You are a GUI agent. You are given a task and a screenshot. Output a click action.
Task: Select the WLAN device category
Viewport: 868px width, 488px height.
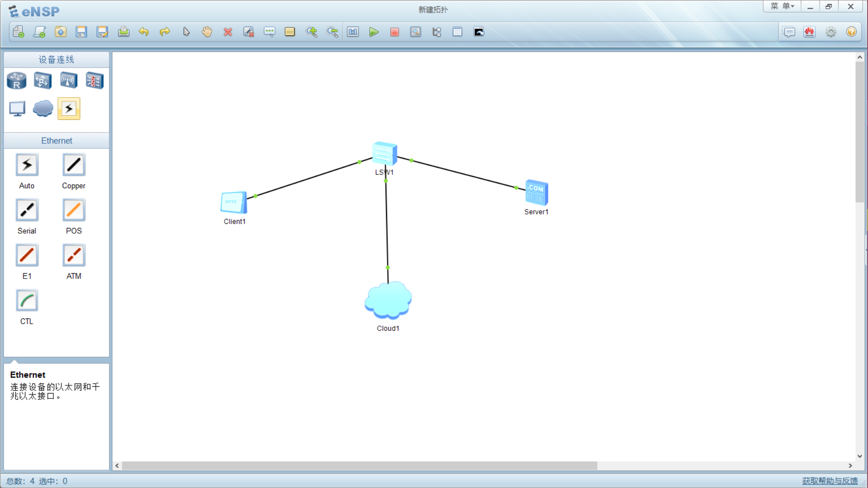click(x=69, y=81)
